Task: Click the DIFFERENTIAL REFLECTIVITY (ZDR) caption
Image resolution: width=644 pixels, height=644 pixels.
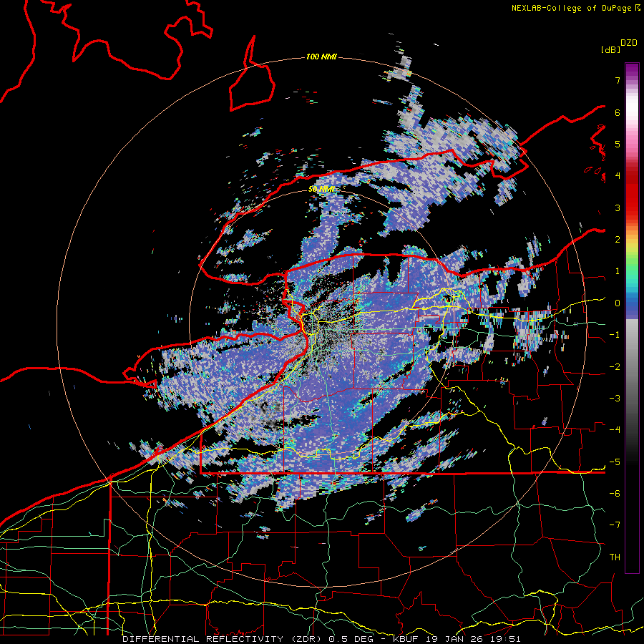Action: pos(223,639)
